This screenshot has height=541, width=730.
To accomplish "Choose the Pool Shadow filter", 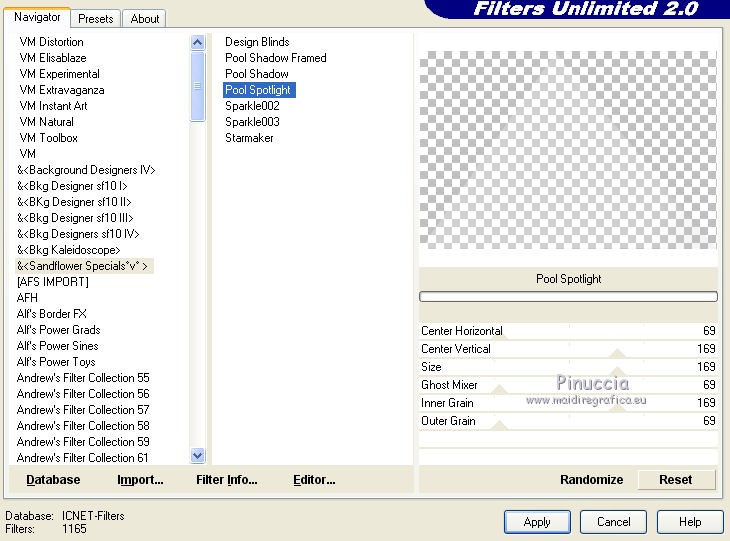I will (x=257, y=74).
